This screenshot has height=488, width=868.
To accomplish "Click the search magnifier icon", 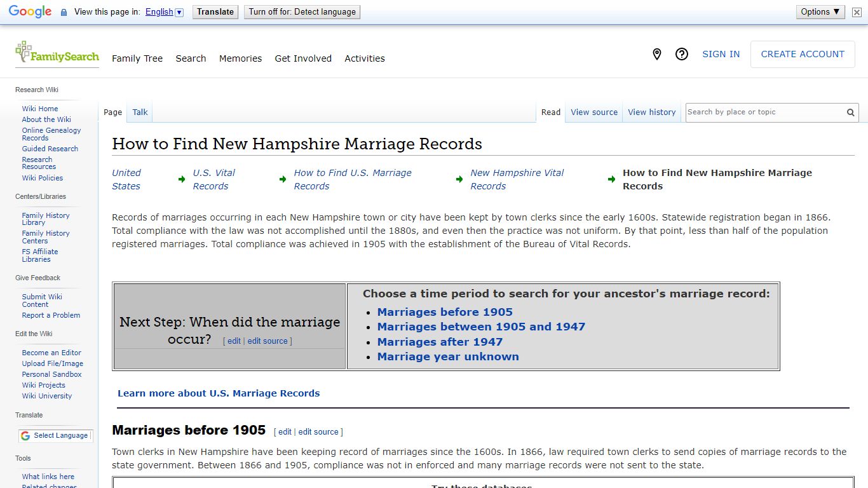I will (x=850, y=112).
